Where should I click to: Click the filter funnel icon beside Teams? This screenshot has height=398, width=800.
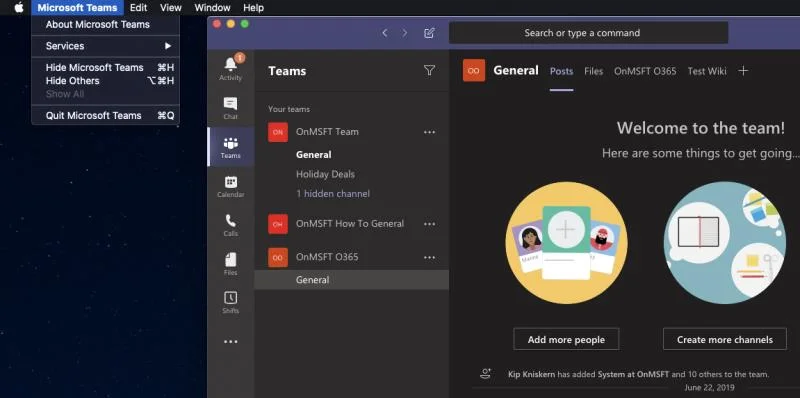(x=430, y=70)
